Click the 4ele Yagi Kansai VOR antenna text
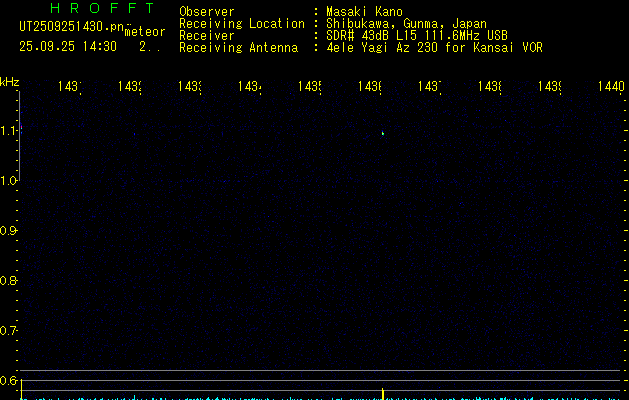This screenshot has height=400, width=629. [x=434, y=47]
